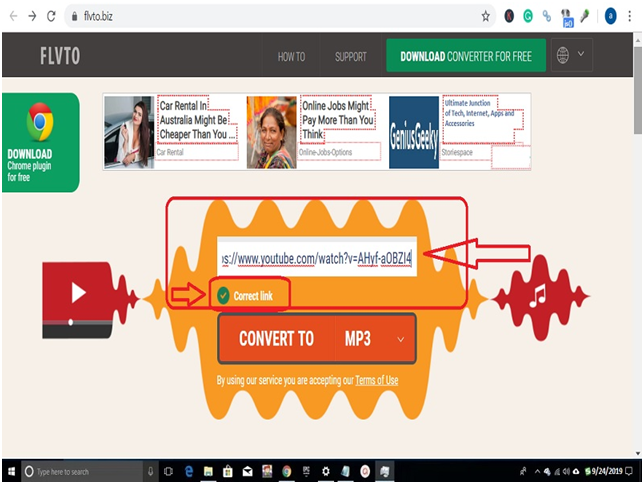Go back with the browser back arrow
644x484 pixels.
pyautogui.click(x=14, y=16)
